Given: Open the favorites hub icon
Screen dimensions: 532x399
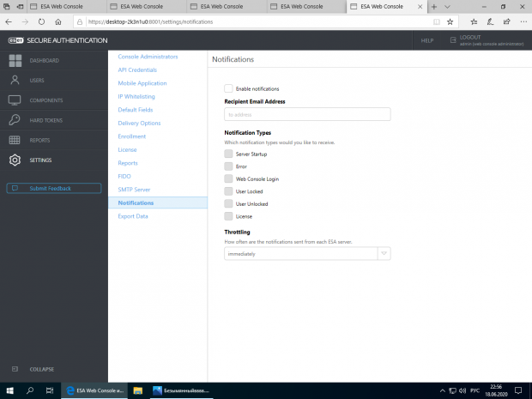Looking at the screenshot, I should pos(474,22).
